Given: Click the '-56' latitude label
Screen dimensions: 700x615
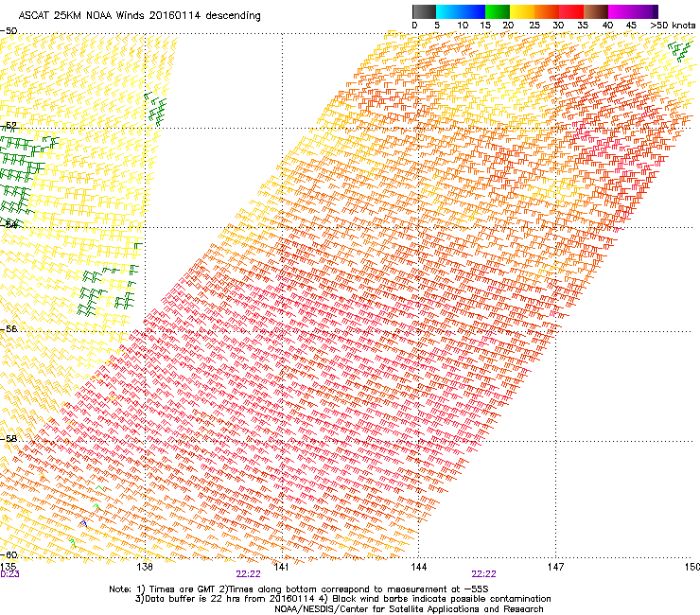Looking at the screenshot, I should tap(9, 328).
